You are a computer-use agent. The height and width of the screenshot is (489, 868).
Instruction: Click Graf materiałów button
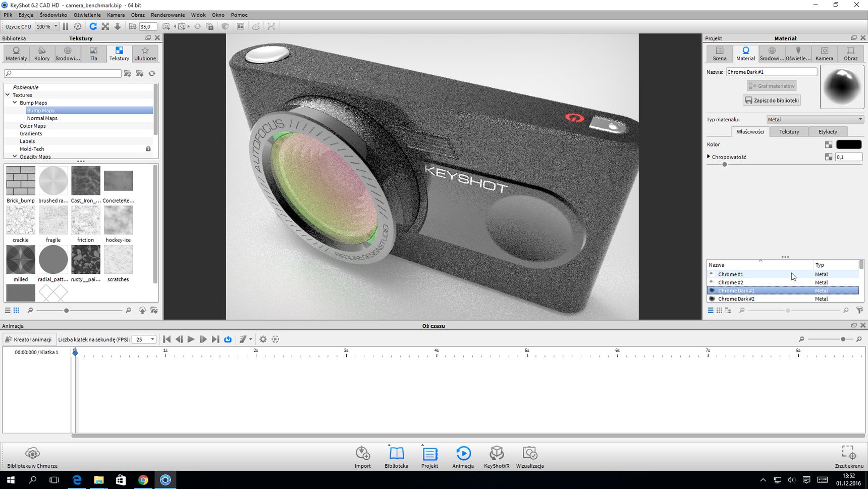click(772, 86)
